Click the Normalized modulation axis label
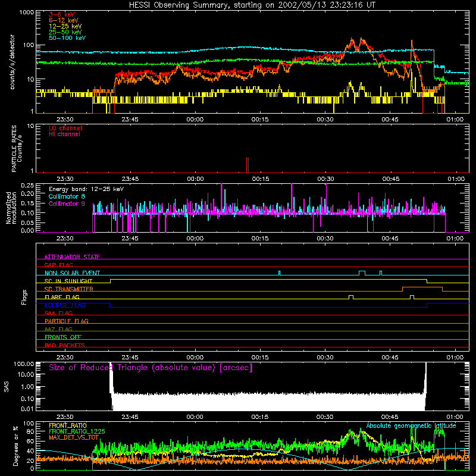476x476 pixels. tap(11, 208)
